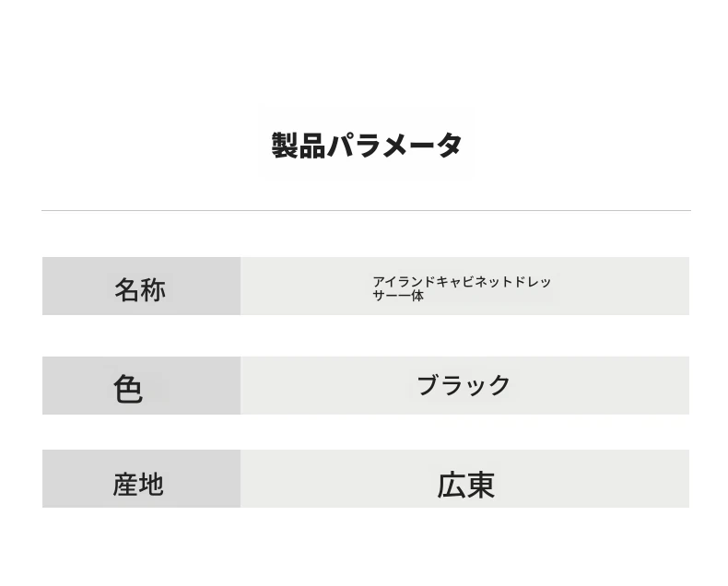Screen dimensions: 728x586
Task: Click the ブラック color value
Action: point(464,385)
